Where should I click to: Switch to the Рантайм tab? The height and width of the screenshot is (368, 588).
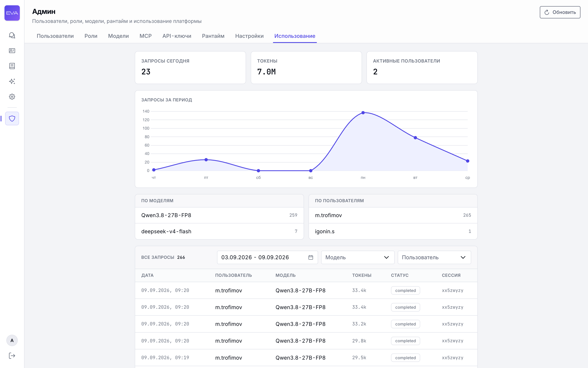click(213, 36)
